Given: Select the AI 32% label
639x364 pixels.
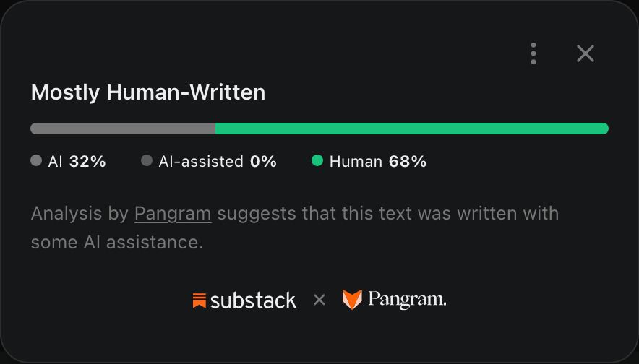Looking at the screenshot, I should pos(77,162).
